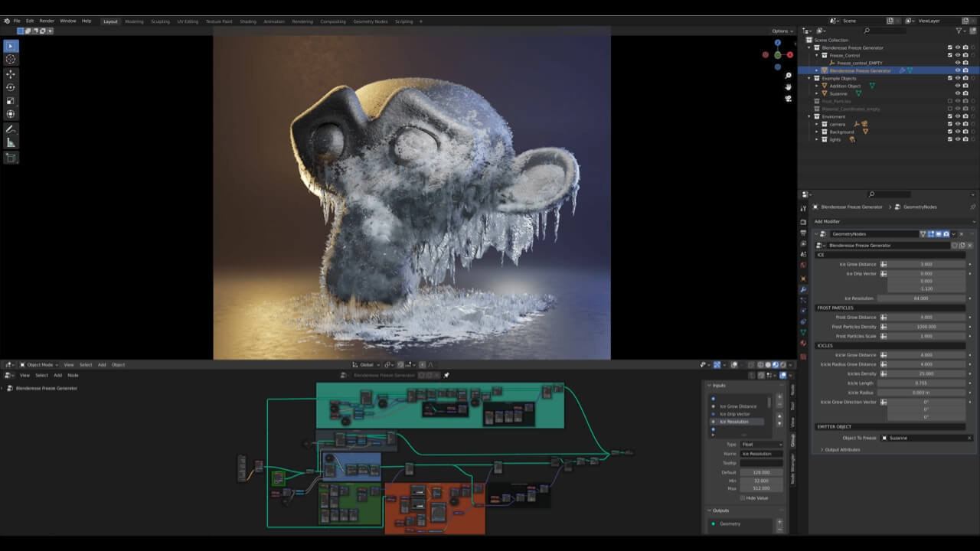
Task: Open the Output properties tab icon
Action: (x=803, y=233)
